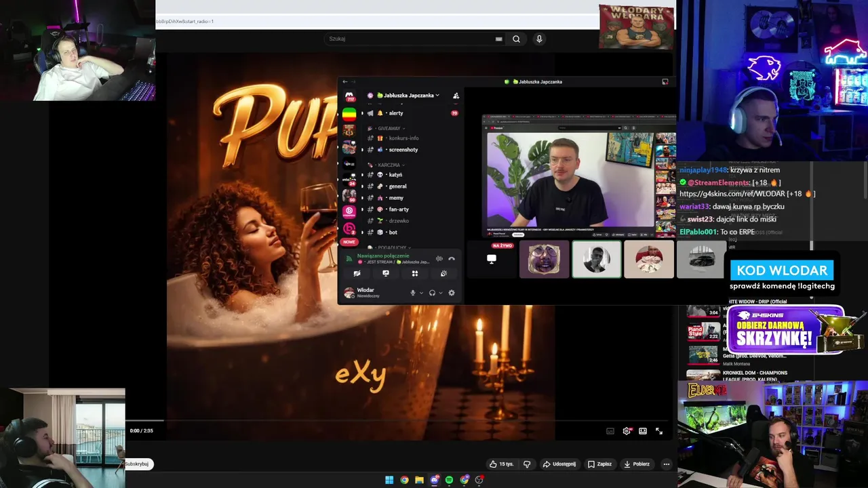Start YouTube voice search microphone
Image resolution: width=868 pixels, height=488 pixels.
click(x=539, y=39)
